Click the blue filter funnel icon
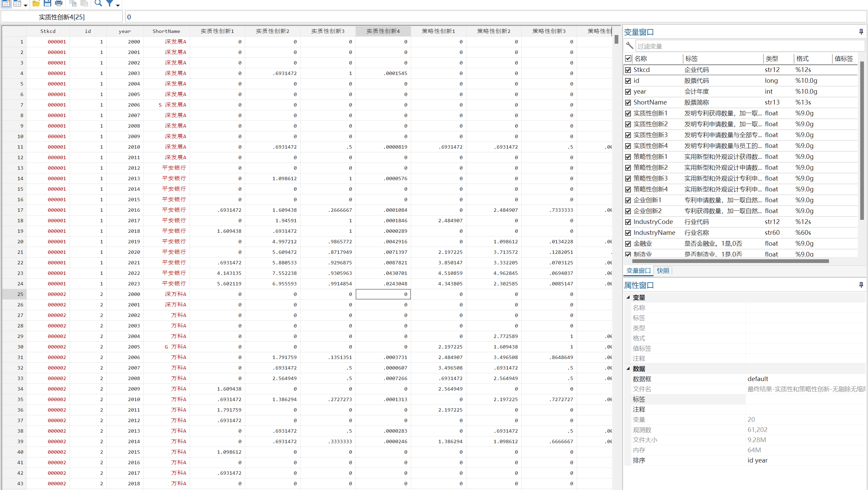Screen dimensions: 868x490 (x=110, y=3)
